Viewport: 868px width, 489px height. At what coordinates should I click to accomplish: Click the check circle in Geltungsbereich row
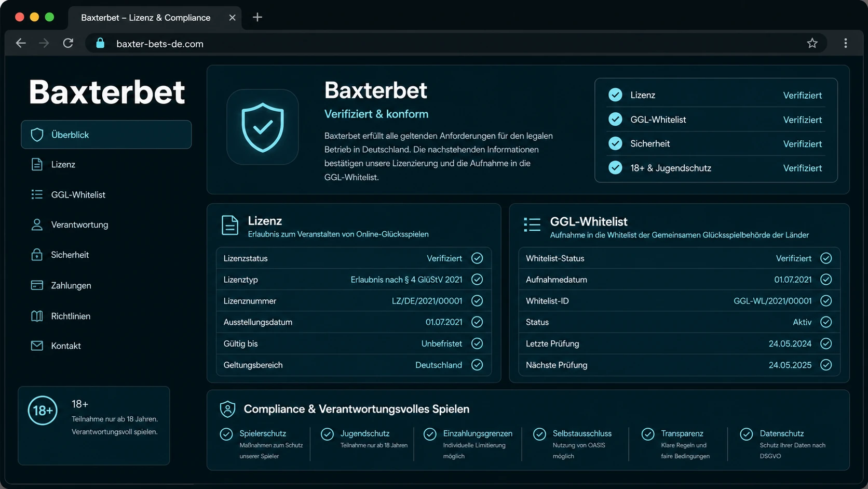477,365
